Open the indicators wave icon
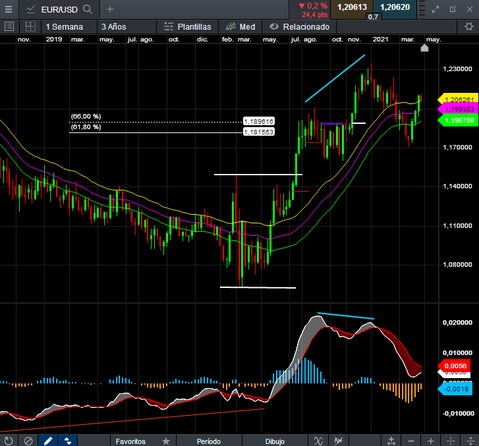Viewport: 479px width, 446px height. pyautogui.click(x=318, y=441)
